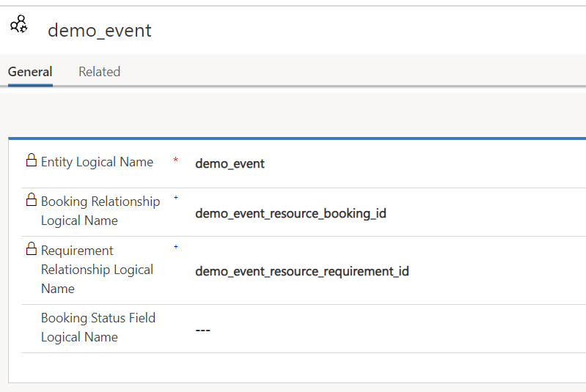586x392 pixels.
Task: Click the lock icon for Booking Relationship Logical Name
Action: [31, 200]
